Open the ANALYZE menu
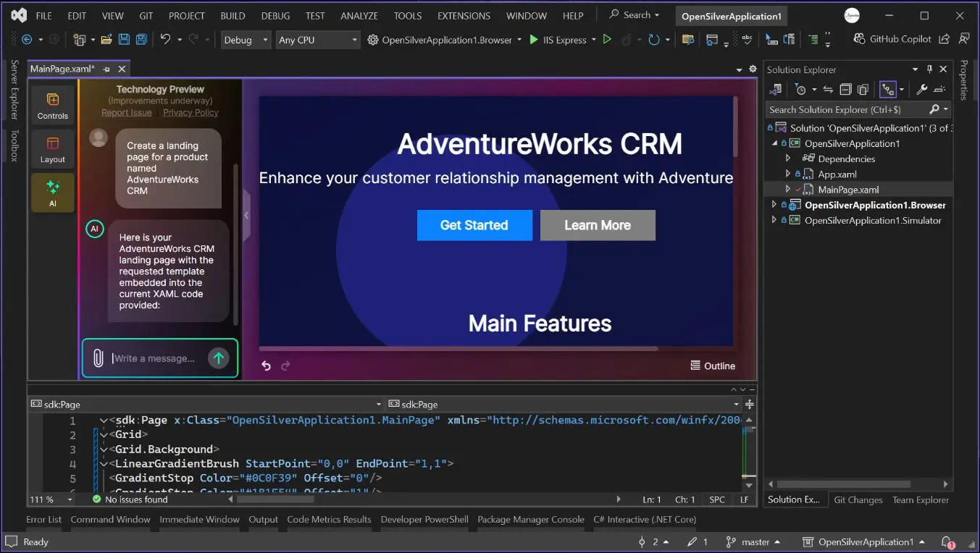 point(359,15)
